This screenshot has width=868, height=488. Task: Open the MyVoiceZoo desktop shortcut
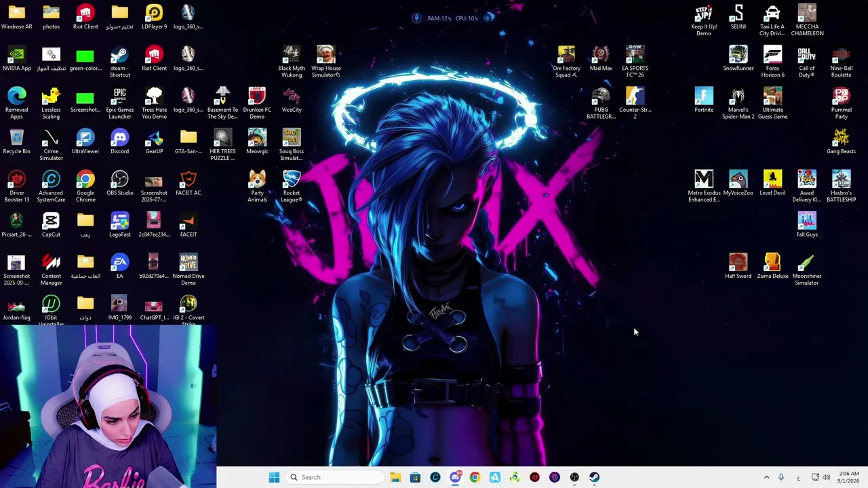pos(738,184)
